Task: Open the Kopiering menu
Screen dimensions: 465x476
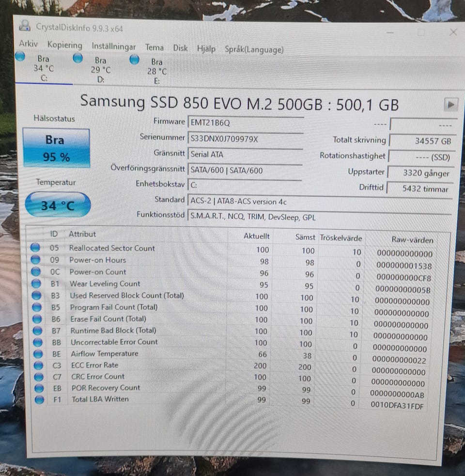Action: click(64, 45)
